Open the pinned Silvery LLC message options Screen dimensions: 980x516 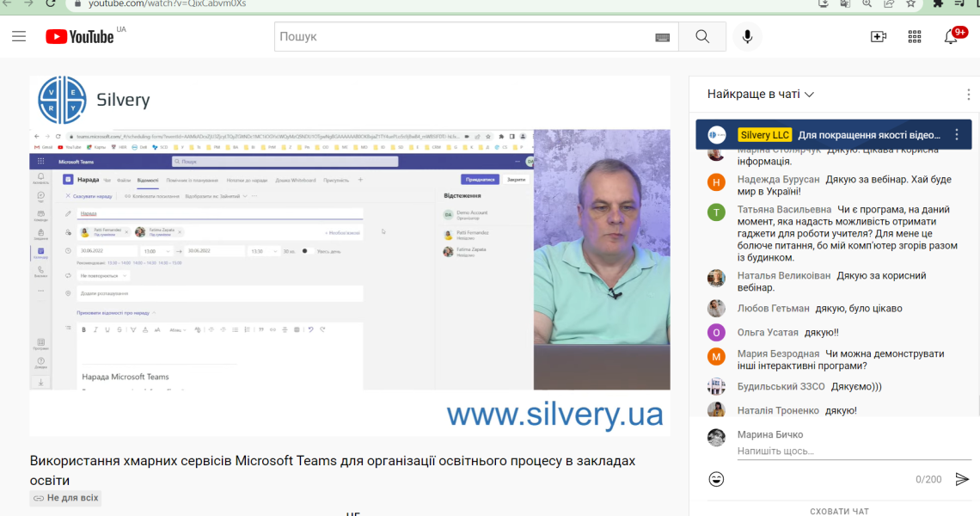(956, 135)
